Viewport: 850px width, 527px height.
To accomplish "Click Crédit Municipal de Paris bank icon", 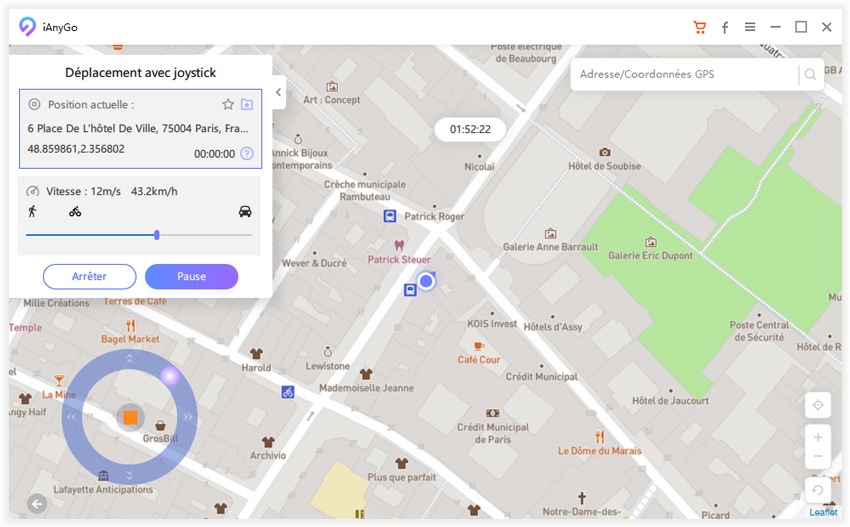I will pyautogui.click(x=493, y=413).
